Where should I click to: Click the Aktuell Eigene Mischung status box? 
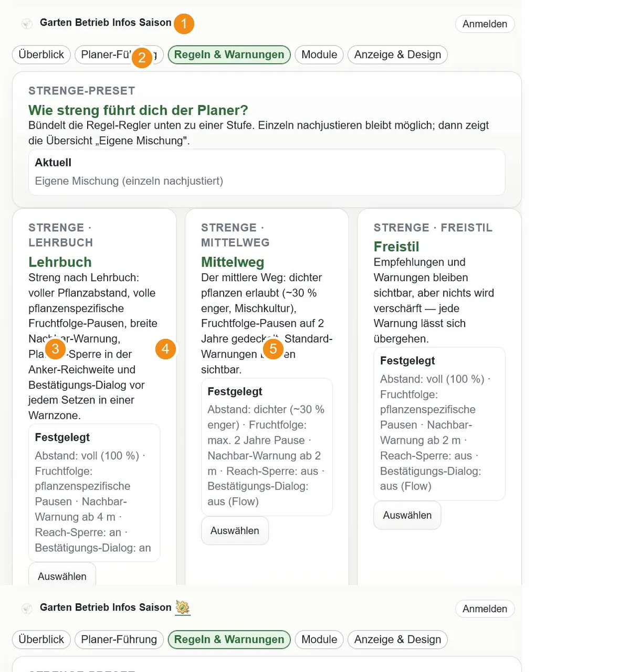(x=267, y=172)
